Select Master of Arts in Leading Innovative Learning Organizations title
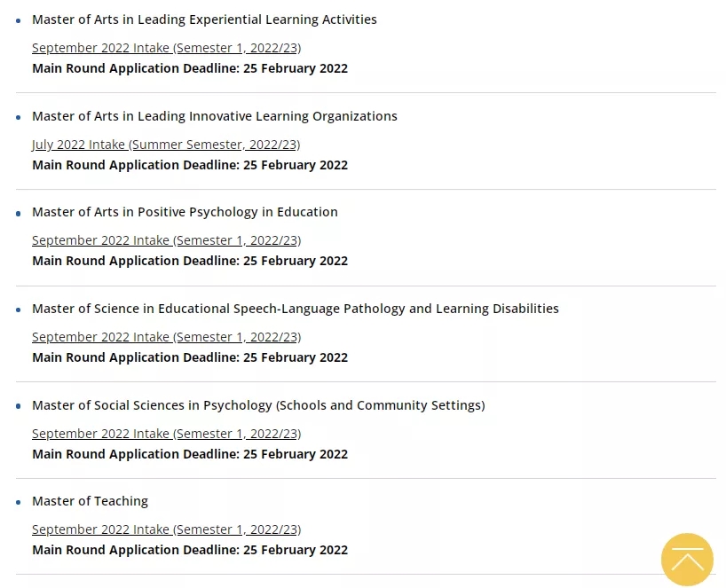 215,116
